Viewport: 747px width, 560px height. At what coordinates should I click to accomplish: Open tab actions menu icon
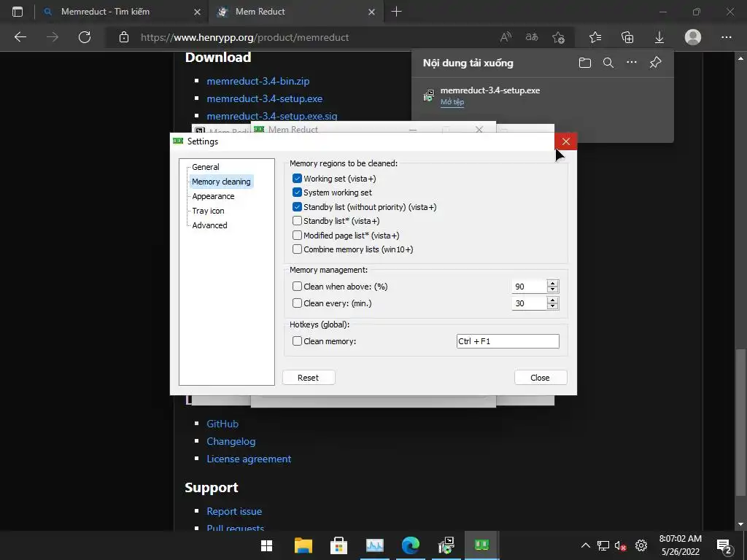coord(18,12)
